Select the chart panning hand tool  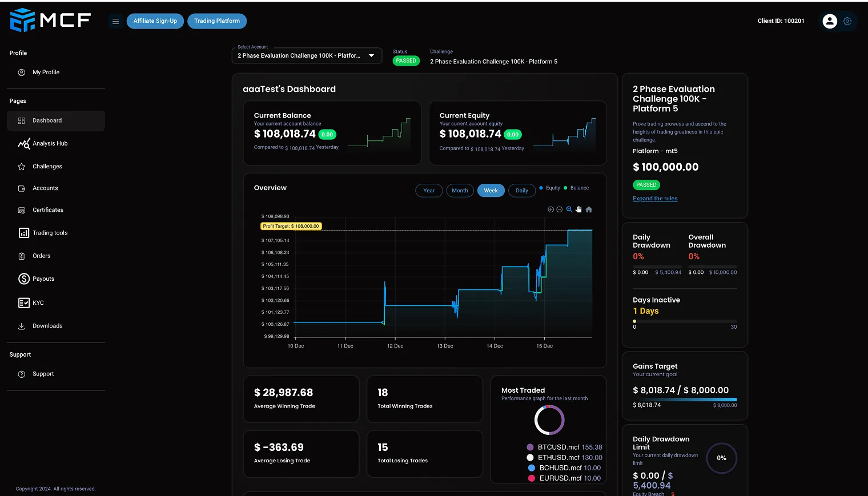578,209
